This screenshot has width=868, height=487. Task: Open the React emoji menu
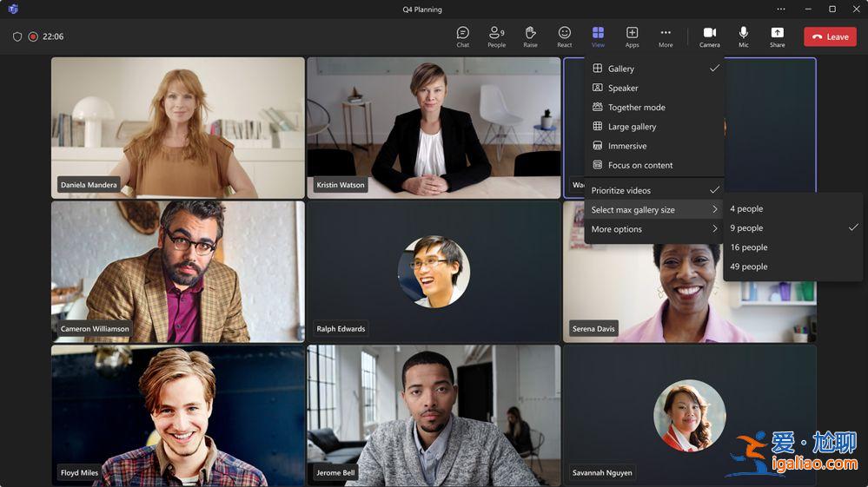[564, 36]
